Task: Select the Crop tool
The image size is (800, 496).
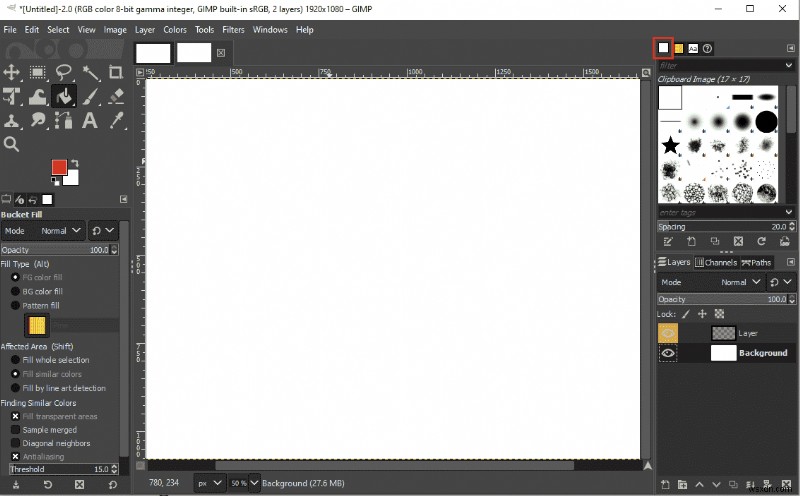Action: click(x=116, y=72)
